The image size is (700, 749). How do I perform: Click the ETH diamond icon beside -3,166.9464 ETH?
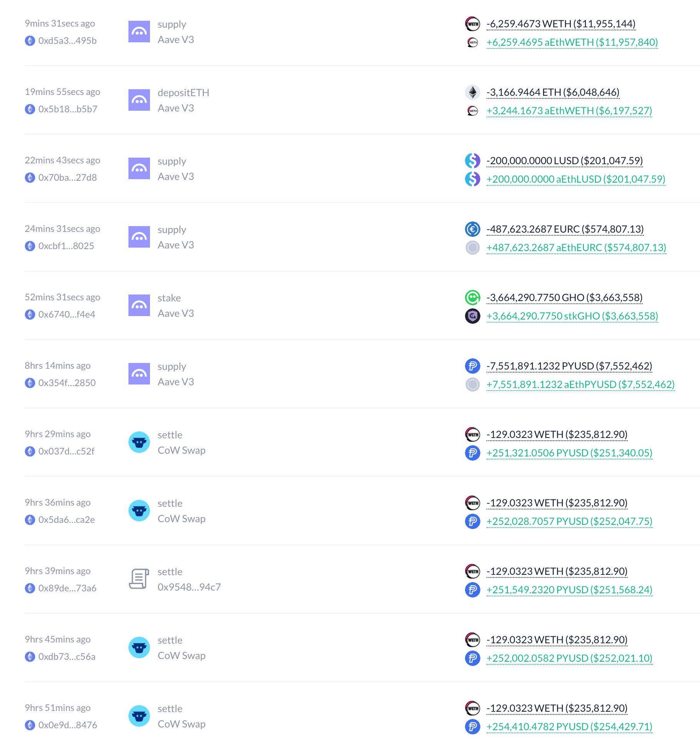pos(473,92)
